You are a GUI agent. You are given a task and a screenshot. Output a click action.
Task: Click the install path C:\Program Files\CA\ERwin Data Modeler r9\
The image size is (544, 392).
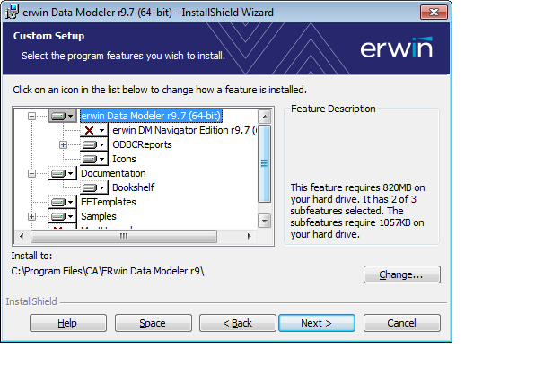pyautogui.click(x=108, y=271)
